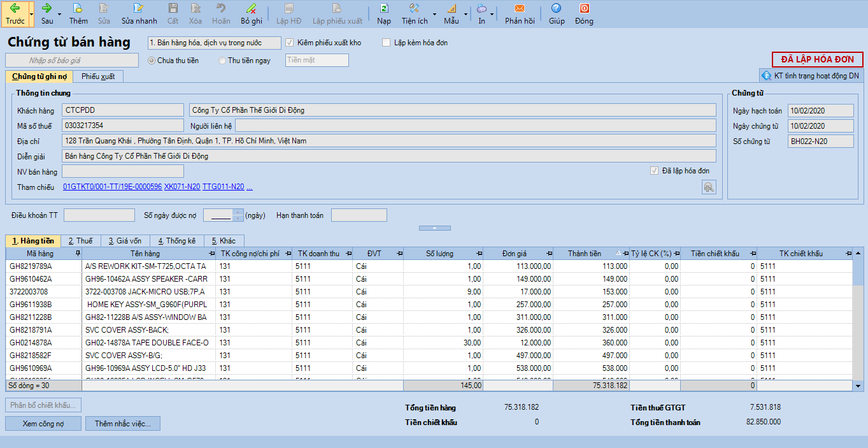Expand the Mẫu dropdown arrow

[466, 14]
